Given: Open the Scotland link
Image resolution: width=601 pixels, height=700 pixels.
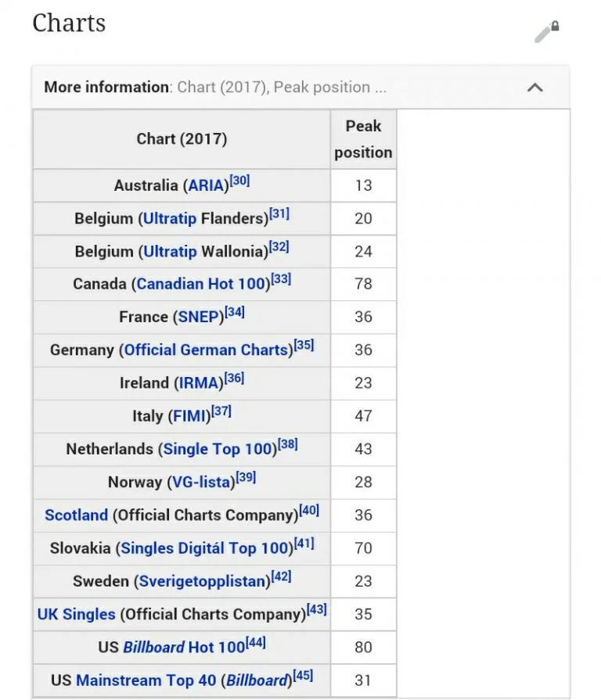Looking at the screenshot, I should coord(76,515).
